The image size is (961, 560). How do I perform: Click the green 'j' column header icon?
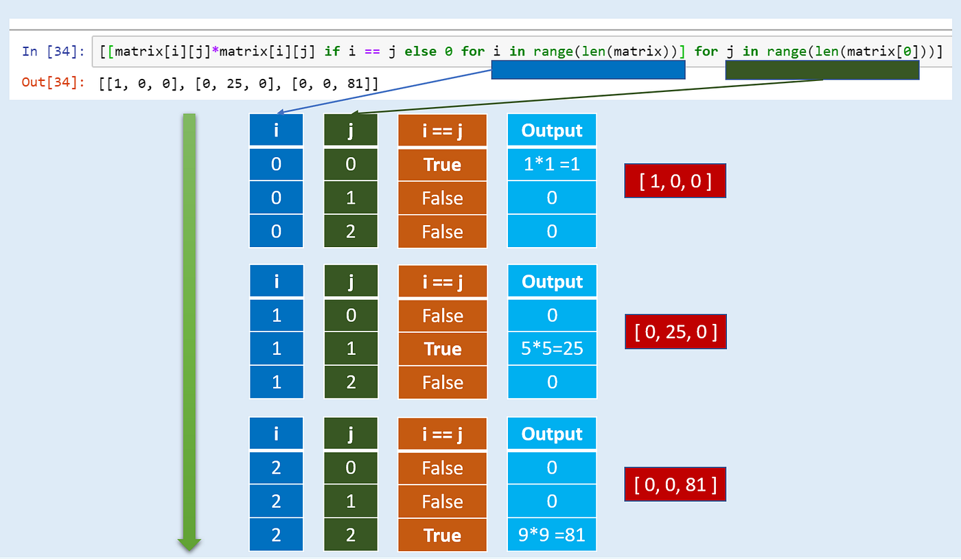click(350, 130)
